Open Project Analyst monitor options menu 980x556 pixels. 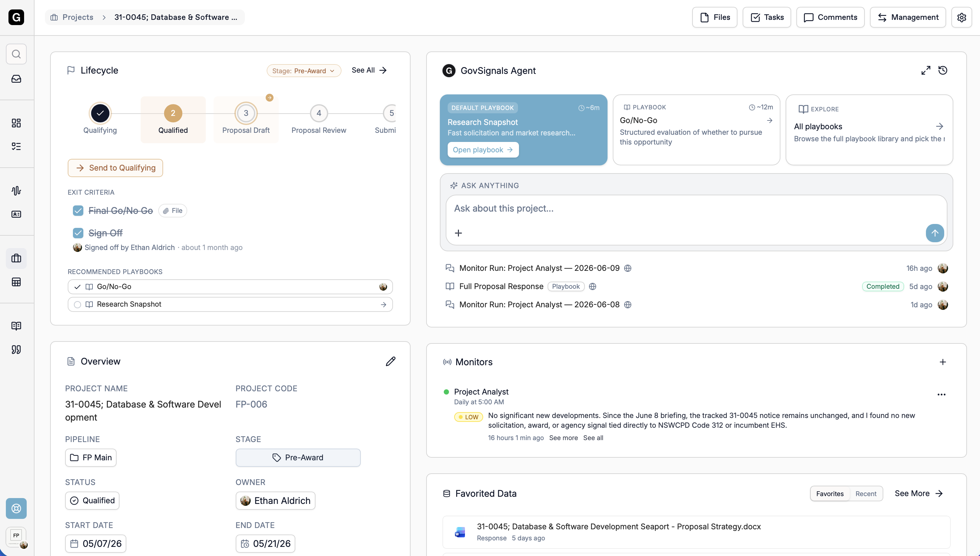[942, 395]
